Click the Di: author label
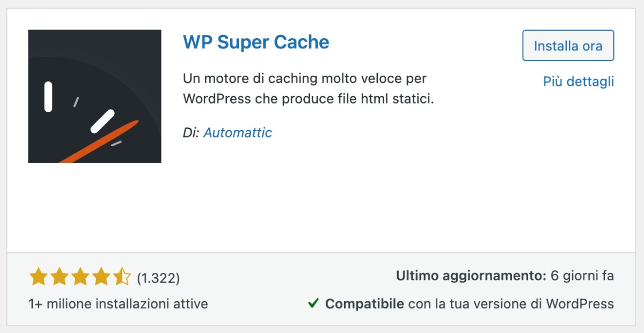This screenshot has height=333, width=644. pyautogui.click(x=191, y=133)
